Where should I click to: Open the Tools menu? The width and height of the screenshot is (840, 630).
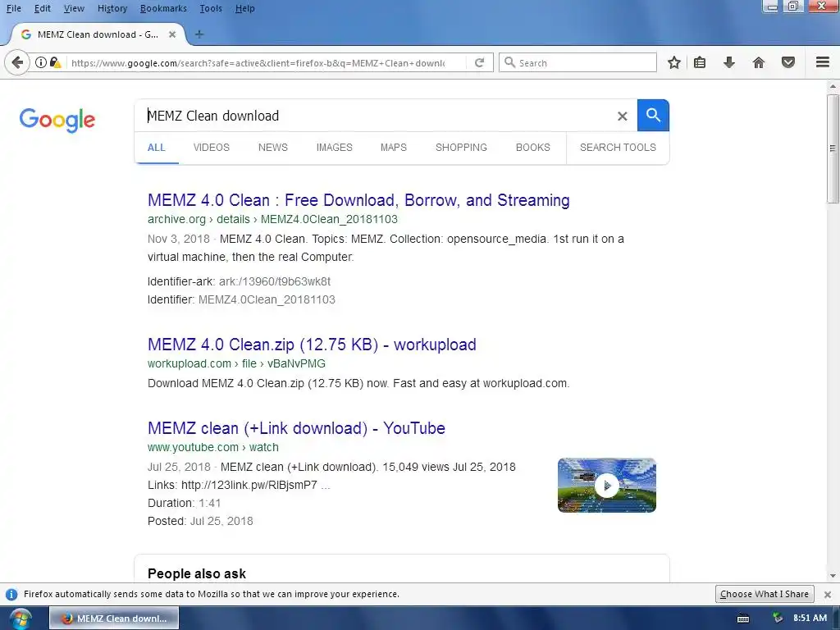coord(211,8)
